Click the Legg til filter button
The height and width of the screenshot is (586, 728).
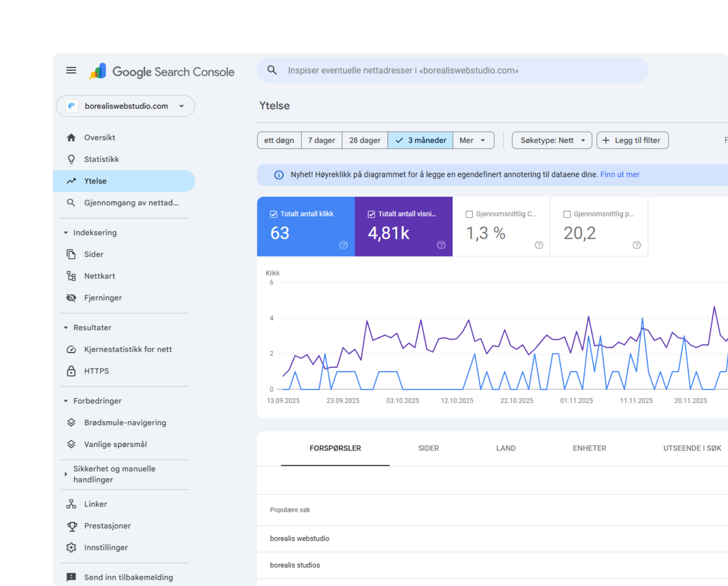tap(633, 140)
